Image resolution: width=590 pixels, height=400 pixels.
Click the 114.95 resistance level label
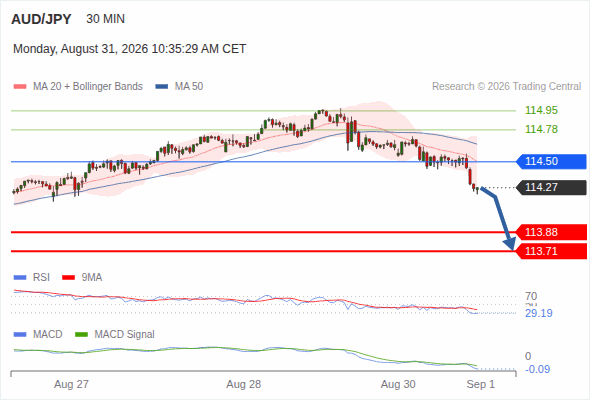coord(541,110)
